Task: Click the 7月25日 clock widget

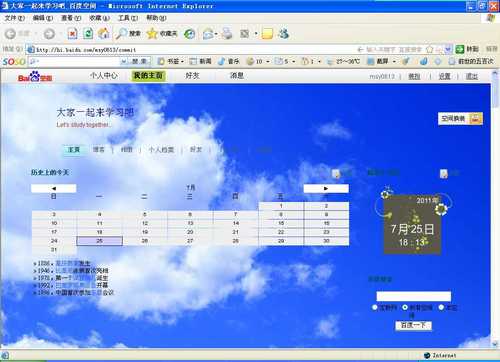Action: coord(413,224)
